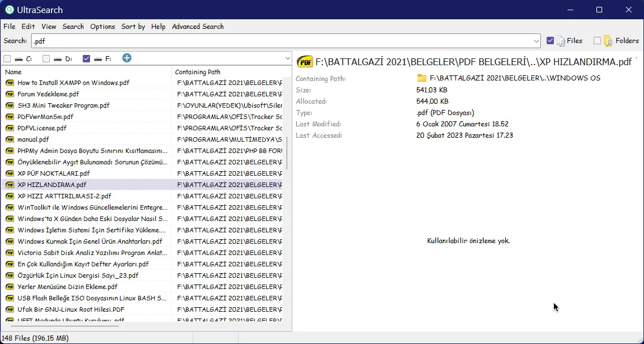Viewport: 644px width, 344px height.
Task: Click into the .pdf search input field
Action: pyautogui.click(x=282, y=41)
